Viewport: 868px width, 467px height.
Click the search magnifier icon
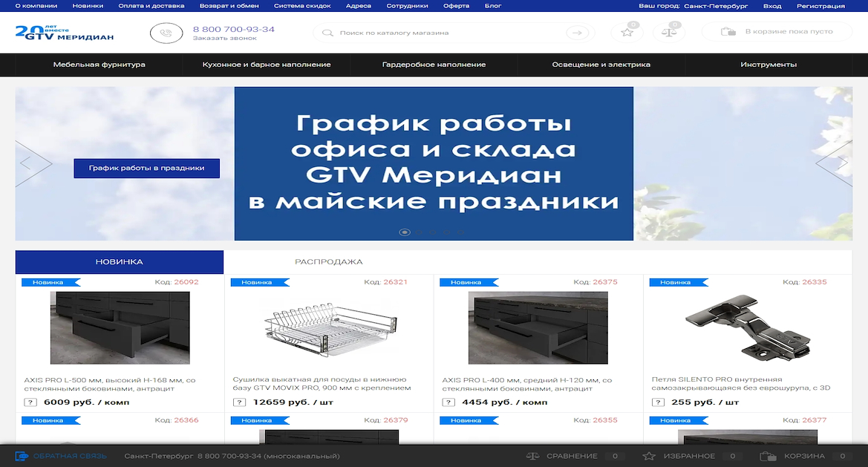[327, 33]
